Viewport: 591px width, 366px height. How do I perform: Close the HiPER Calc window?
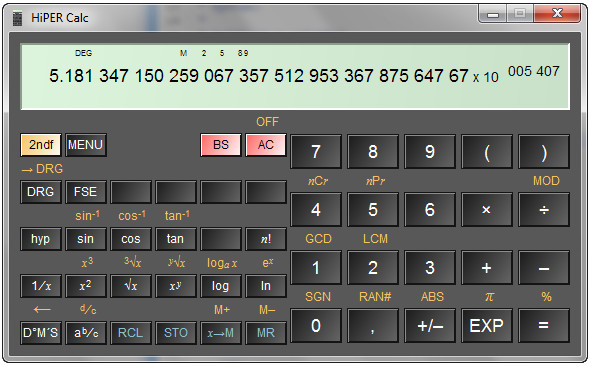coord(557,14)
